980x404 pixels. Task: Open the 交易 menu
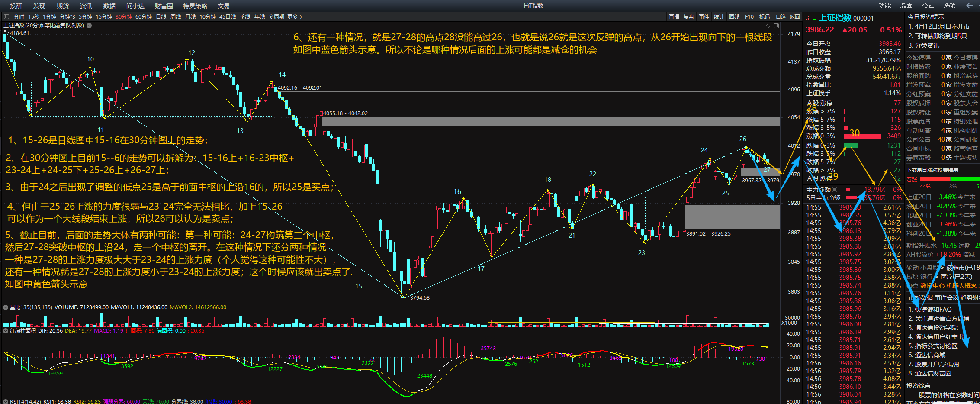224,6
